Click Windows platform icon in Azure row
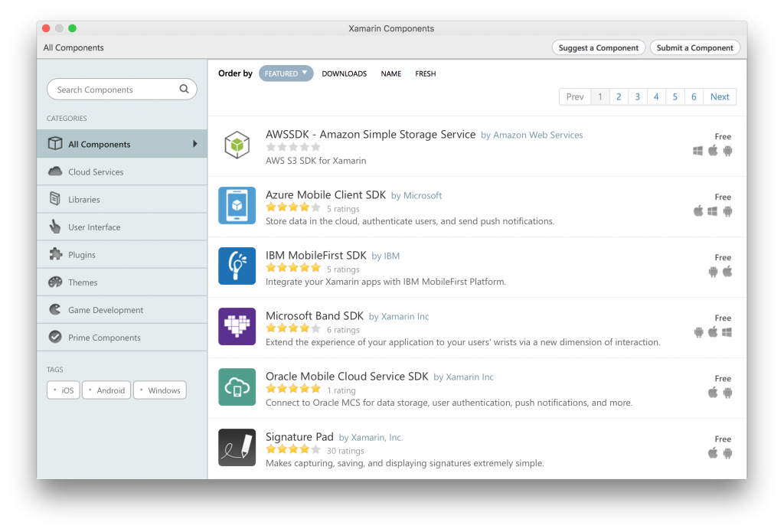This screenshot has height=532, width=784. (713, 211)
